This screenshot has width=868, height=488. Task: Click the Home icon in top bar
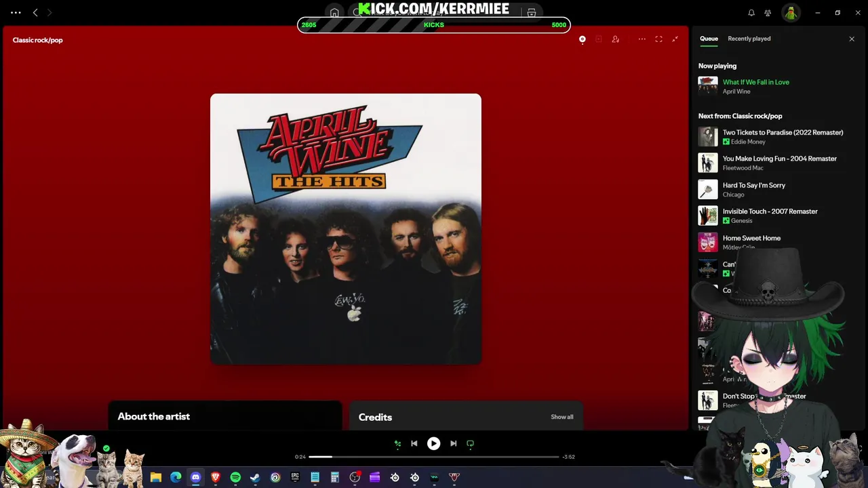[x=334, y=13]
